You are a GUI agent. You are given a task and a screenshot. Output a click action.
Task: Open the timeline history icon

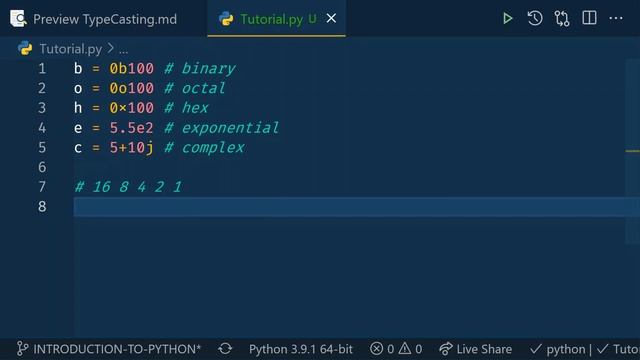point(535,18)
